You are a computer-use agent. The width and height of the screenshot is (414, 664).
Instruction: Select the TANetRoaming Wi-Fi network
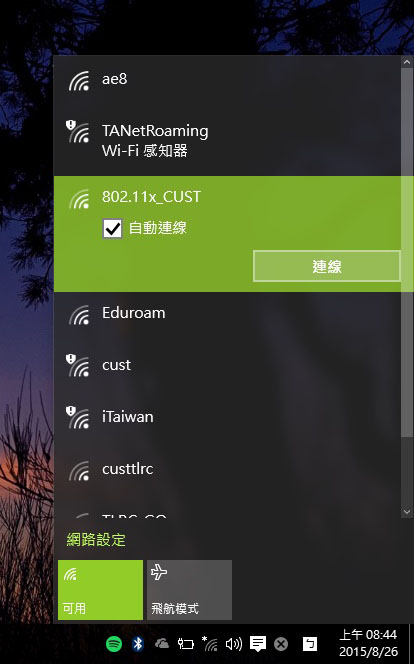coord(227,140)
